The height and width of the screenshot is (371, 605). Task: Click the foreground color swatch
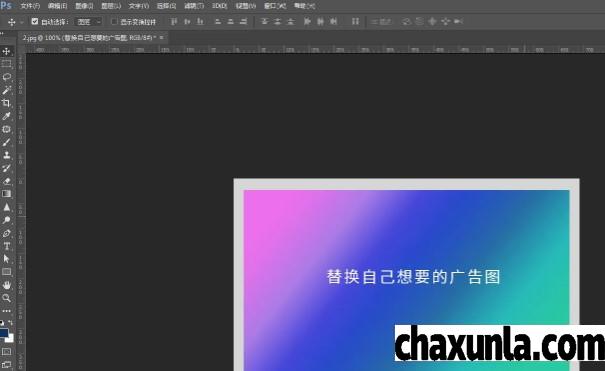point(4,333)
